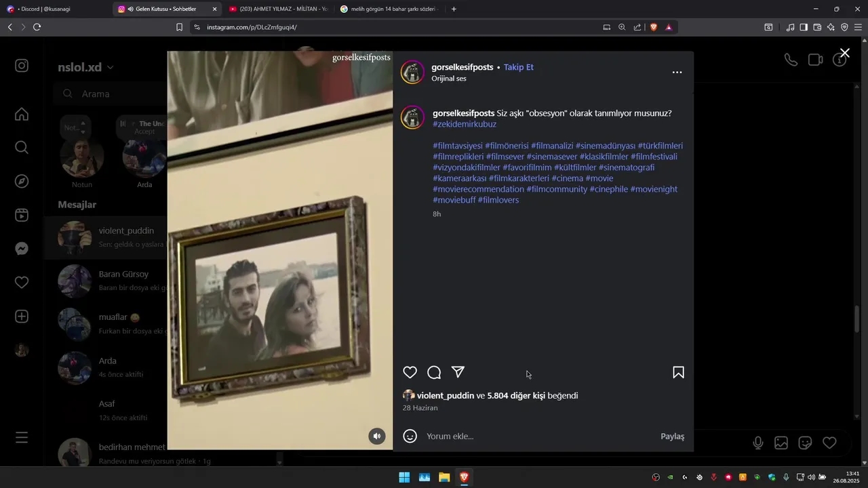
Task: Open the #cinephile hashtag
Action: 608,189
